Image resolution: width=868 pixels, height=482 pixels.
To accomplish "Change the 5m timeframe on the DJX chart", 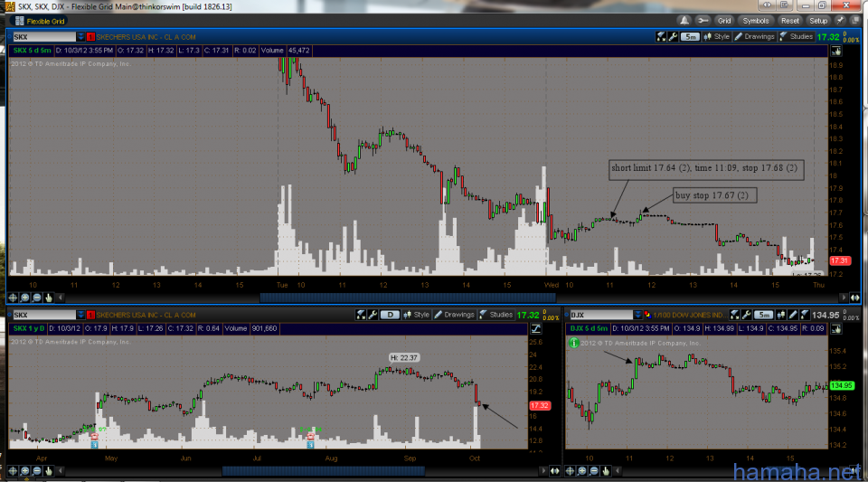I will coord(763,315).
